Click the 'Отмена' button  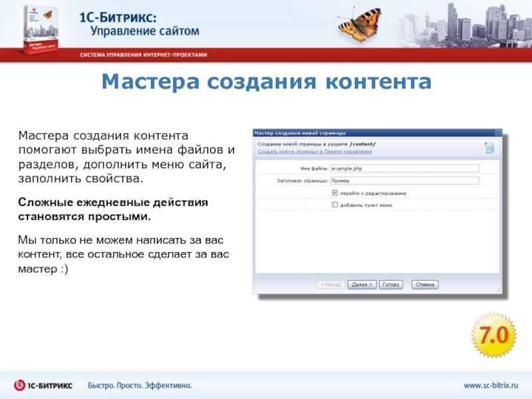(425, 285)
